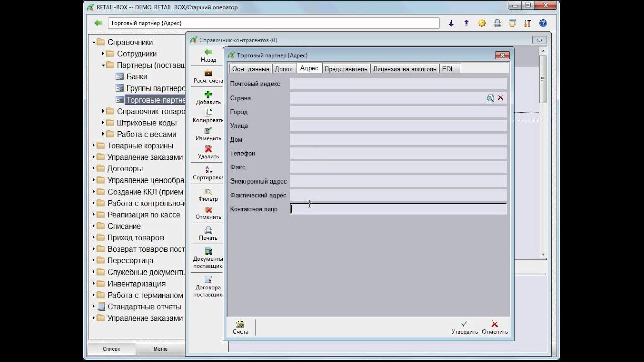Select Приход товаров in the tree

(135, 238)
